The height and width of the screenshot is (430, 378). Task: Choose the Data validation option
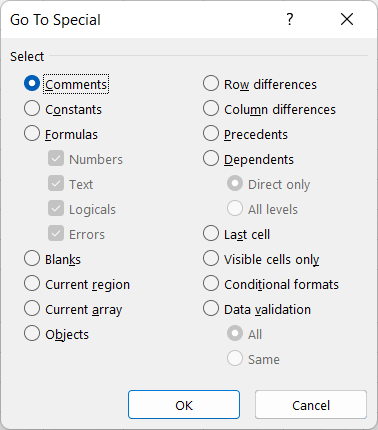click(211, 308)
